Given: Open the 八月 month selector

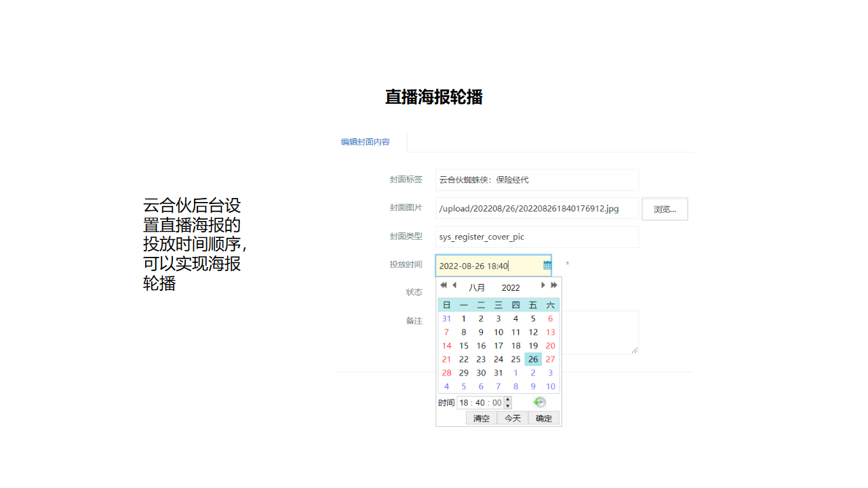Looking at the screenshot, I should click(477, 287).
